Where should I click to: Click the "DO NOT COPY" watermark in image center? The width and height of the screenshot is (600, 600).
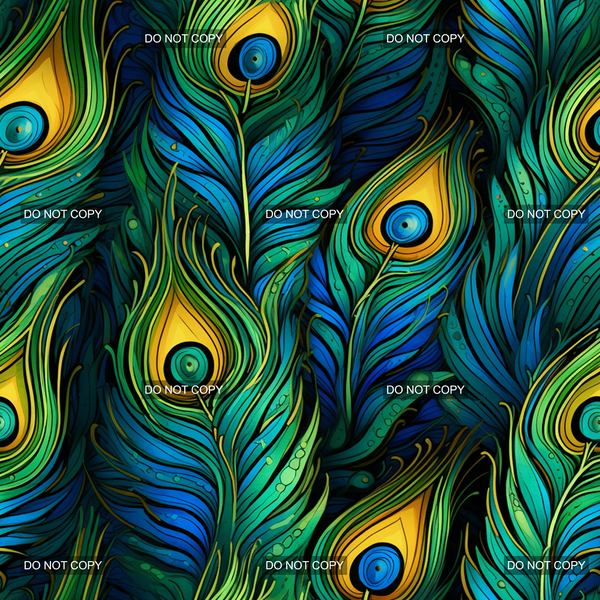click(x=304, y=214)
